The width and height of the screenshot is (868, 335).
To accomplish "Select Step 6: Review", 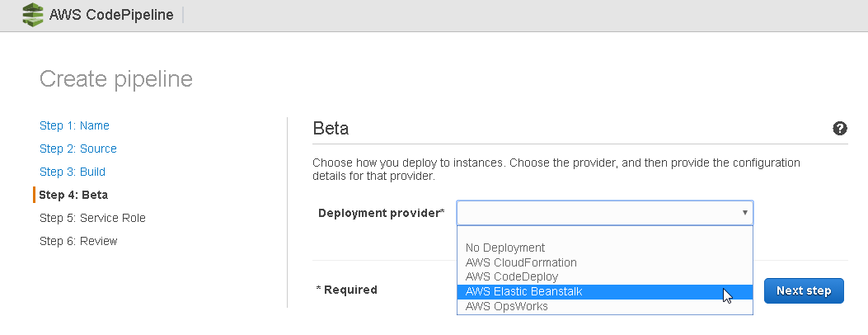I will pos(78,242).
